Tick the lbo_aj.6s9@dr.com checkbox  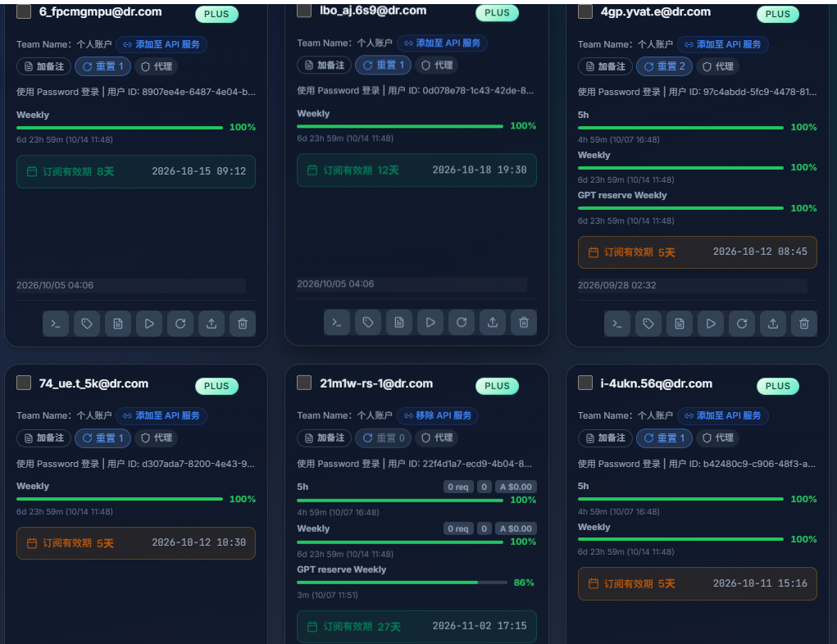[304, 10]
